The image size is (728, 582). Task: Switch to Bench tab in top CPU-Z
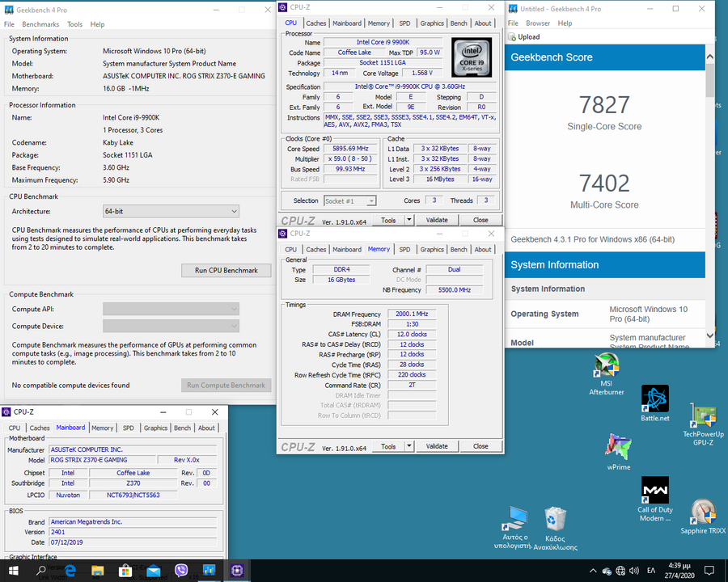click(459, 23)
